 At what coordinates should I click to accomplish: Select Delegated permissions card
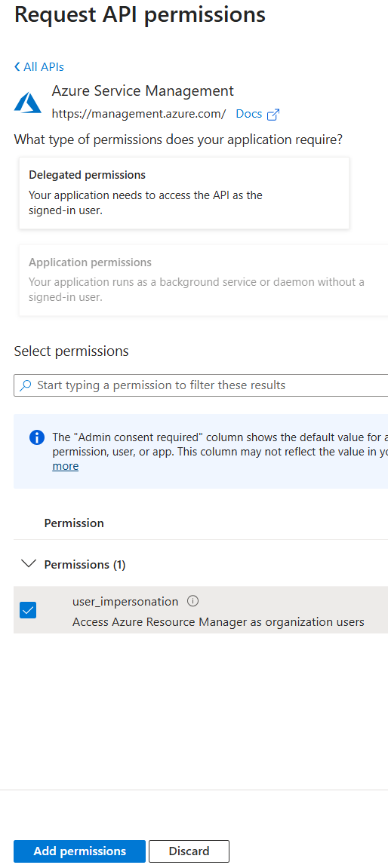pos(184,192)
